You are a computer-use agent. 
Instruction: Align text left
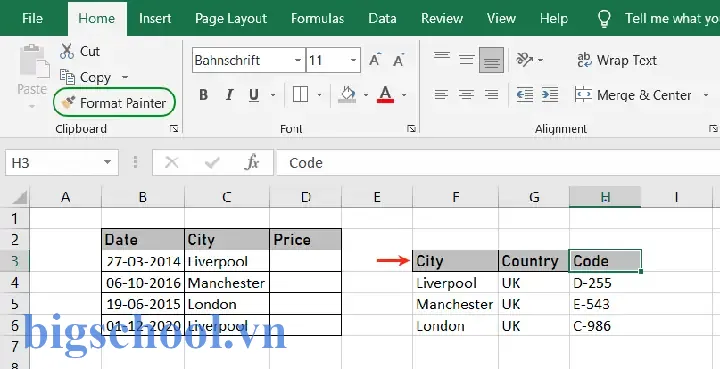click(x=441, y=95)
